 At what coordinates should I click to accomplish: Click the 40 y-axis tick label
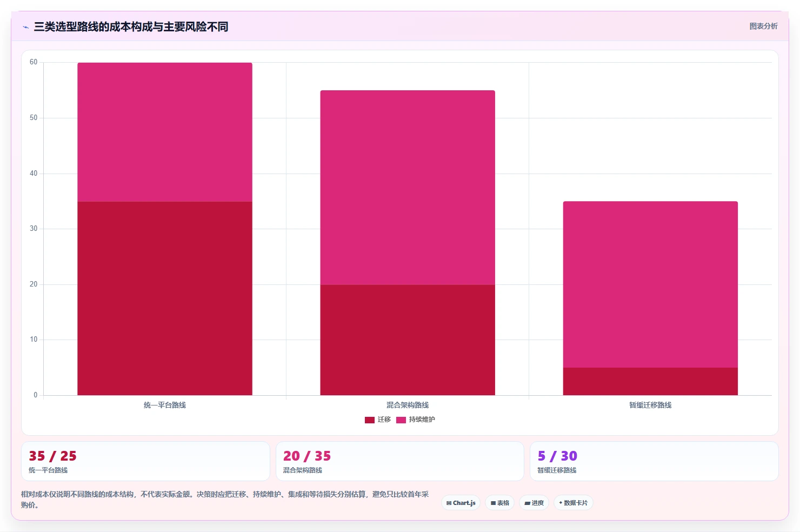coord(34,174)
